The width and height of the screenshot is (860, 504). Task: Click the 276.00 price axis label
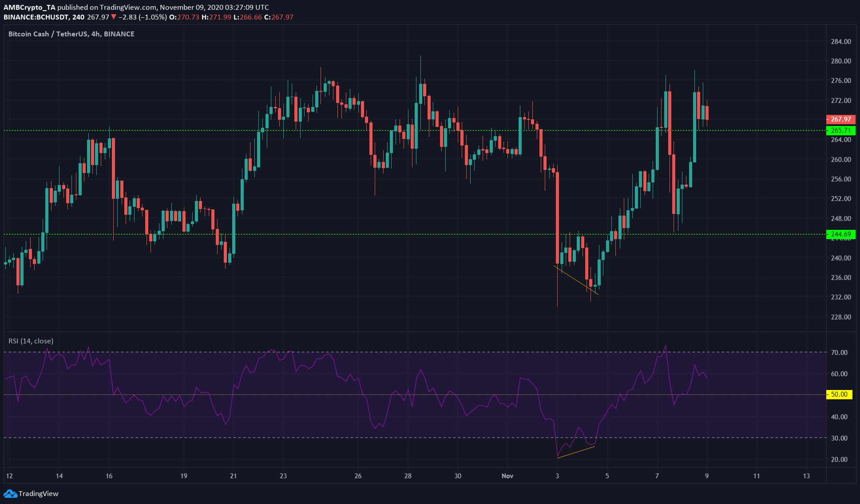pyautogui.click(x=841, y=81)
